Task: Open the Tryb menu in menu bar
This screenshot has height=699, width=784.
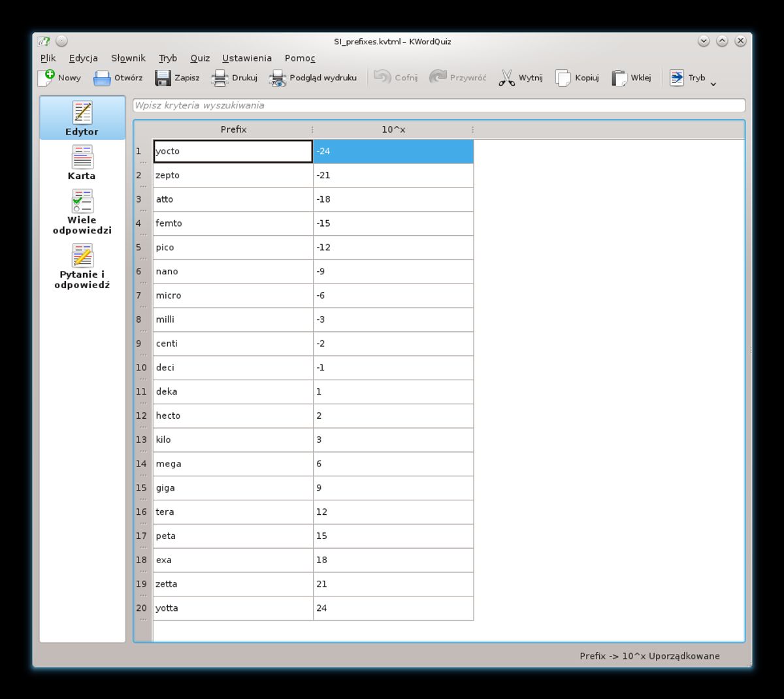Action: click(168, 58)
